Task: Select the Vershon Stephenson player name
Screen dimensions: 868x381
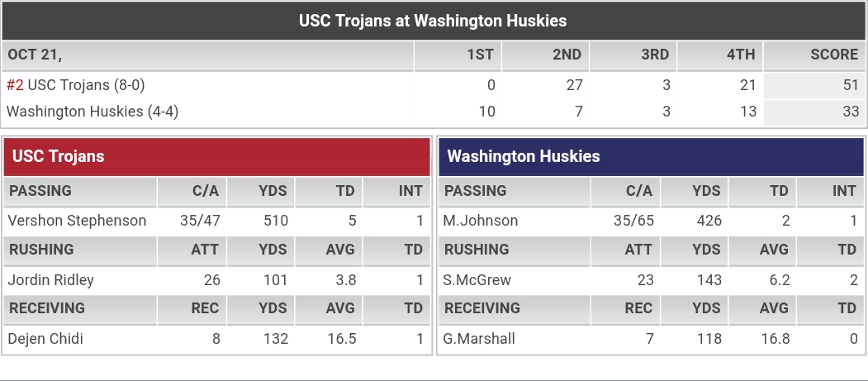Action: [x=77, y=221]
